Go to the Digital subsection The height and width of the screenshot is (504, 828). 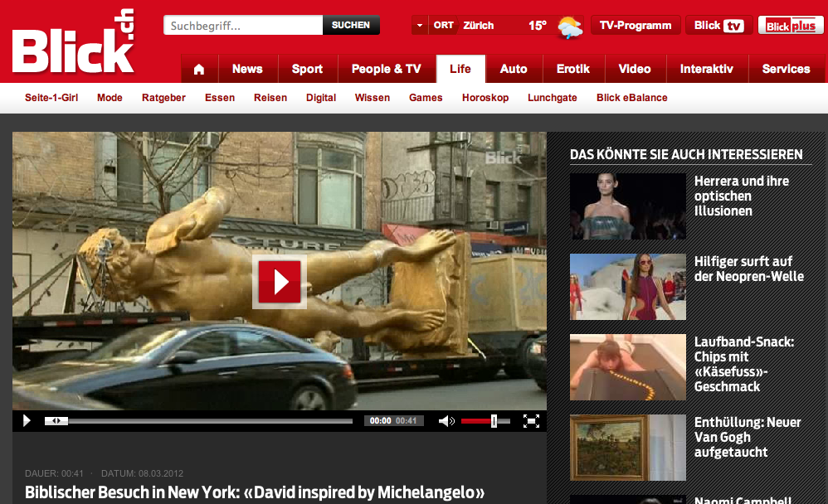tap(321, 98)
